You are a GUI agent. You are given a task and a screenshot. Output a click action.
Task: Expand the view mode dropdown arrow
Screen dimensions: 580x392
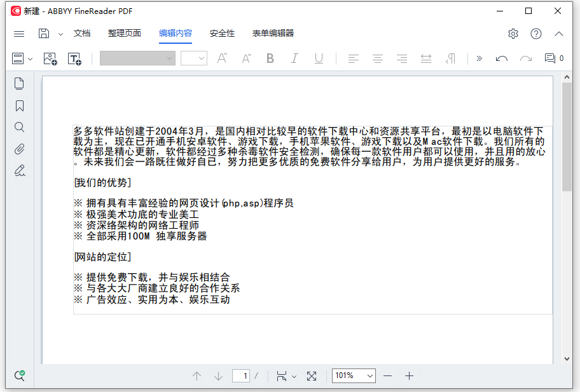(294, 377)
